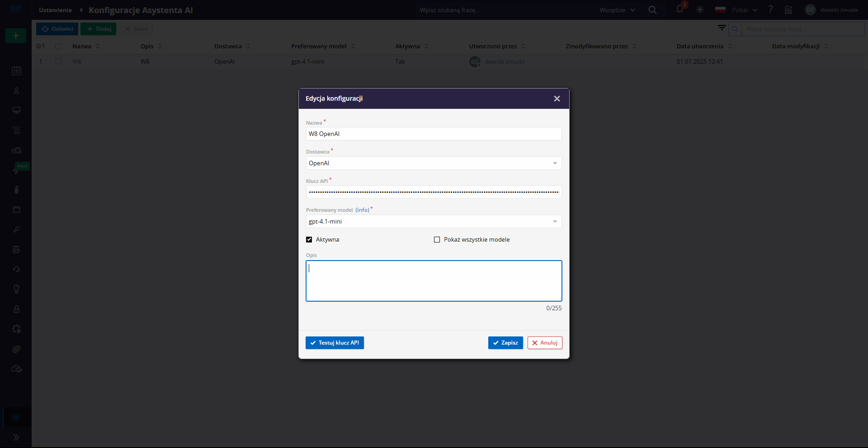Sort by the Utworzono przez column
This screenshot has width=868, height=448.
tap(497, 46)
